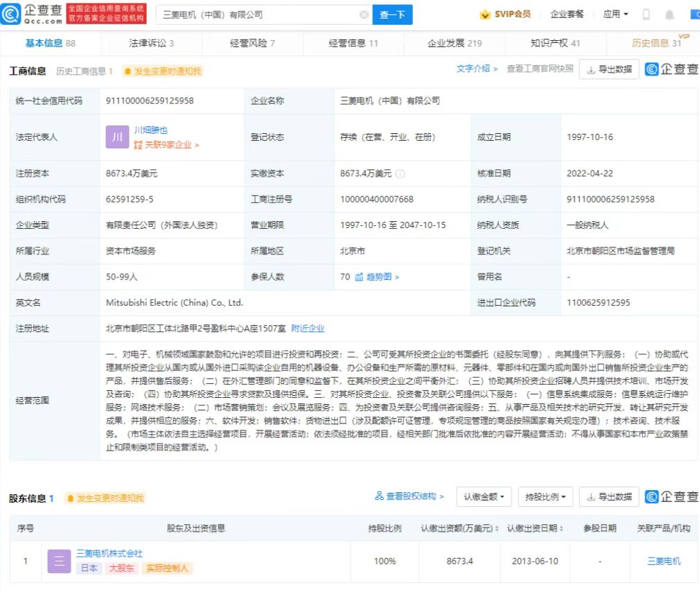Open 历史工商信息 link
The width and height of the screenshot is (700, 592).
click(84, 71)
